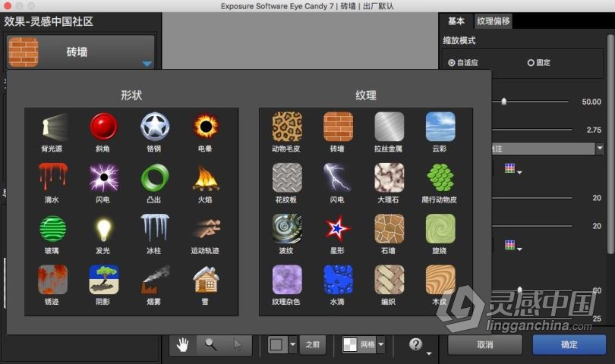The image size is (615, 364).
Task: Click the 取消 cancel button
Action: (485, 344)
